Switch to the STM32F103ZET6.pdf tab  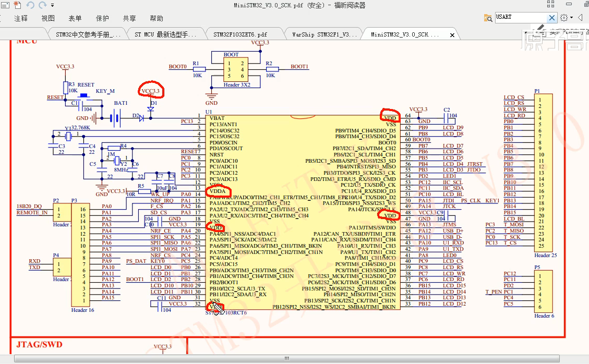(x=241, y=34)
